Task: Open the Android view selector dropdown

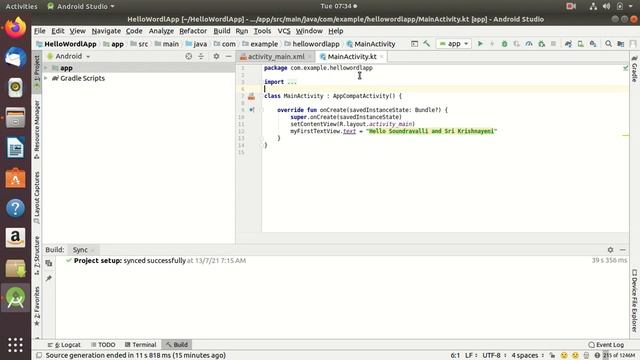Action: (69, 56)
